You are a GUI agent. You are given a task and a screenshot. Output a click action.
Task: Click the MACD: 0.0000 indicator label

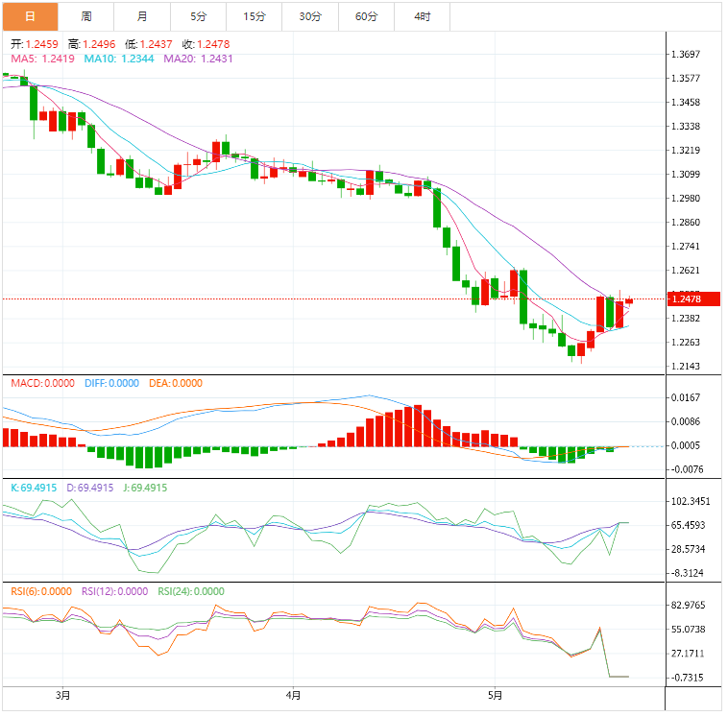coord(42,383)
